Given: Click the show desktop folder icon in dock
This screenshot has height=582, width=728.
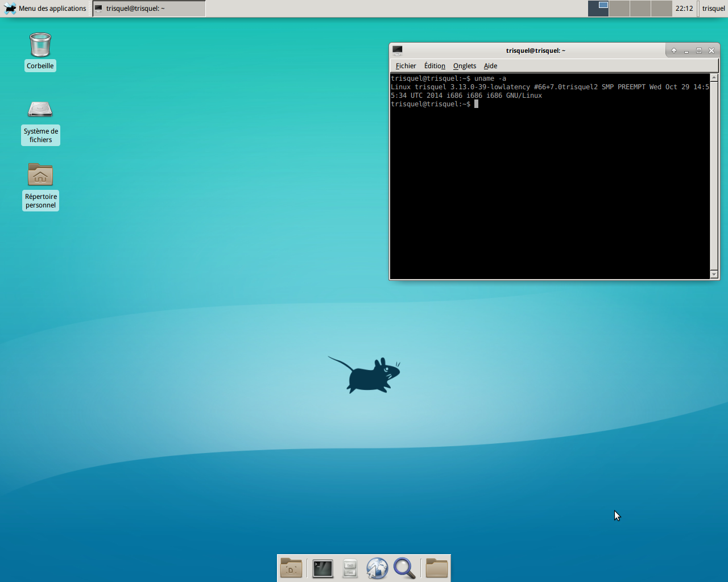Looking at the screenshot, I should click(291, 568).
